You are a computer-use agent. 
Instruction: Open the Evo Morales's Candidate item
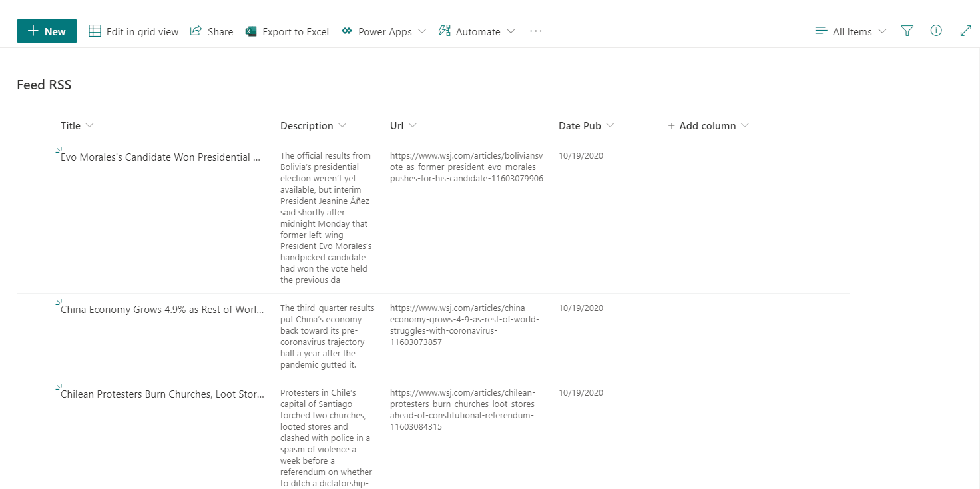coord(160,157)
